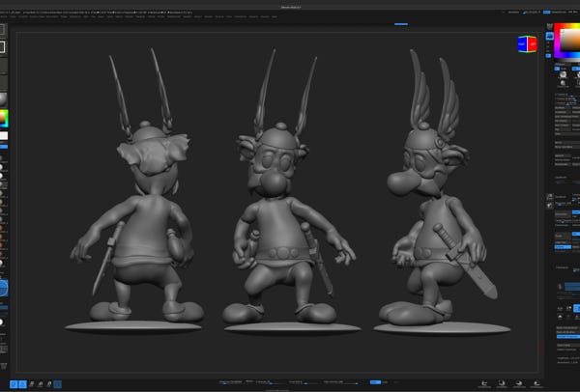Select the white secondary color swatch on left shelf

point(4,136)
